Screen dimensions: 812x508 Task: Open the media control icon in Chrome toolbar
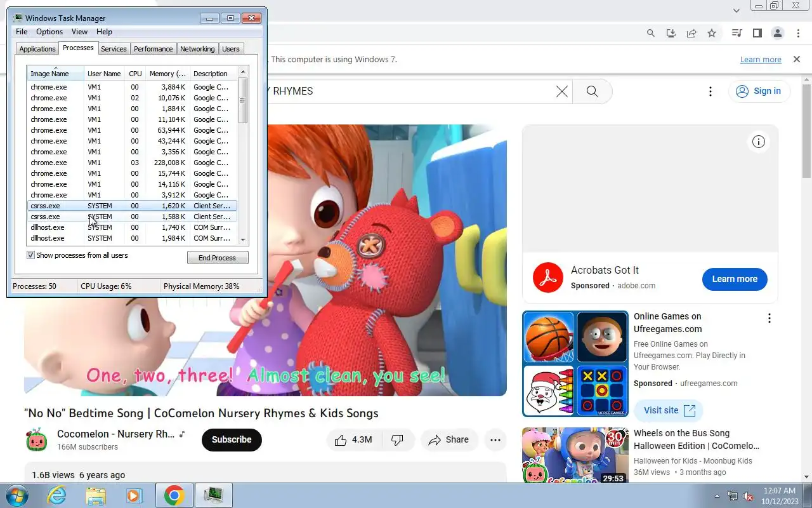(x=737, y=33)
